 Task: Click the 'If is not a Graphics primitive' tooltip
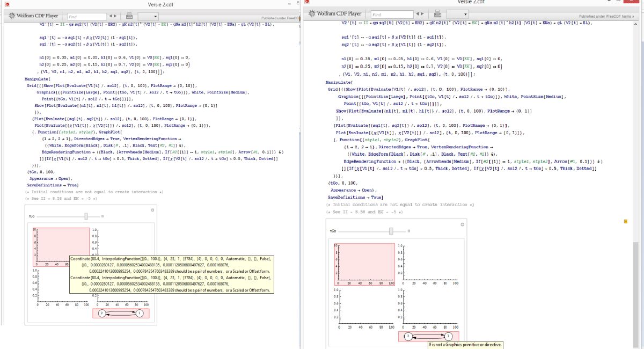465,345
